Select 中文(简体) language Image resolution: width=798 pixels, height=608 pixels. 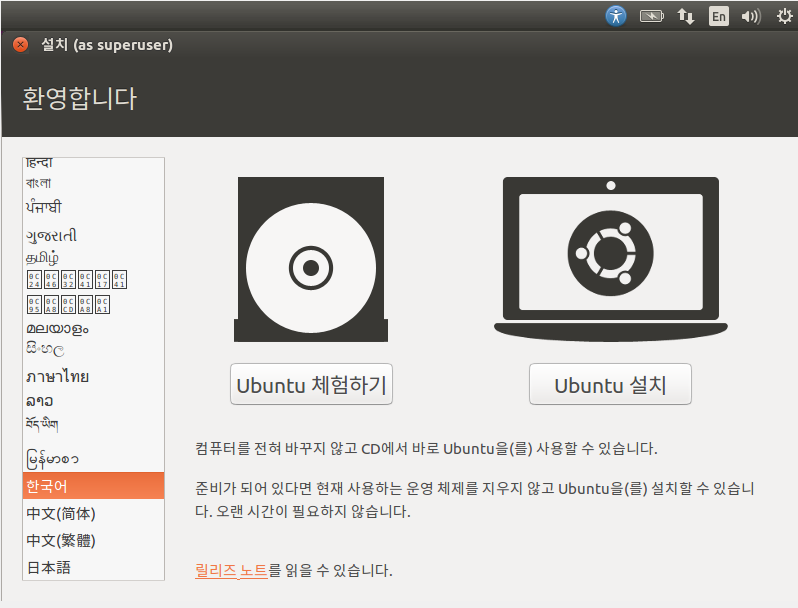point(94,513)
